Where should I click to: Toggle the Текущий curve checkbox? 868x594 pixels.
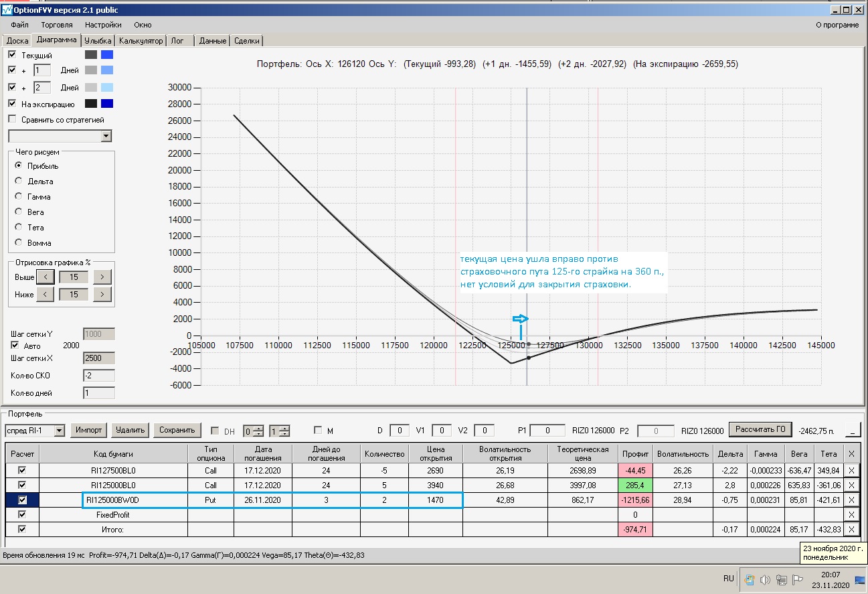[12, 54]
